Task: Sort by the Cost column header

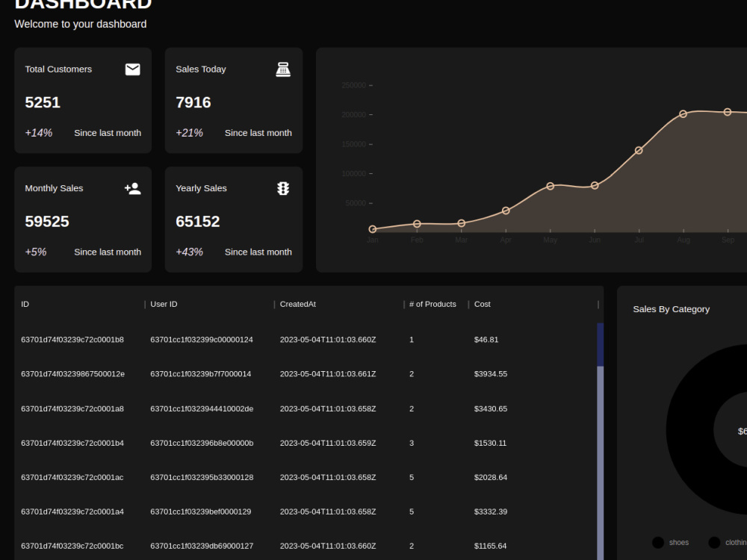Action: click(x=482, y=305)
